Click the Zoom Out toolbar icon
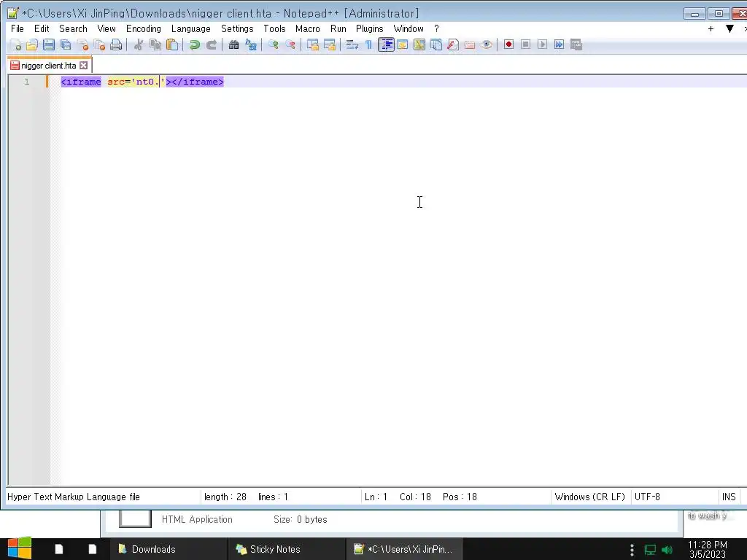 point(290,44)
